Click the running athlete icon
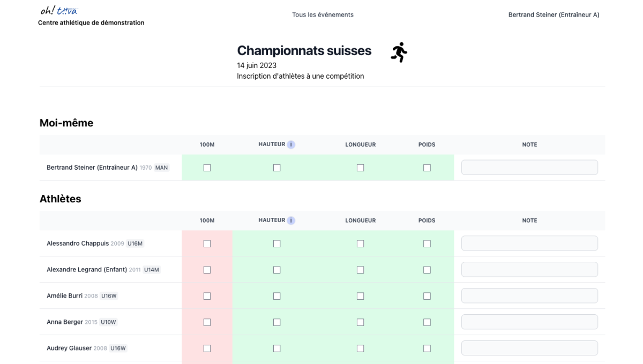The height and width of the screenshot is (364, 643). [399, 52]
